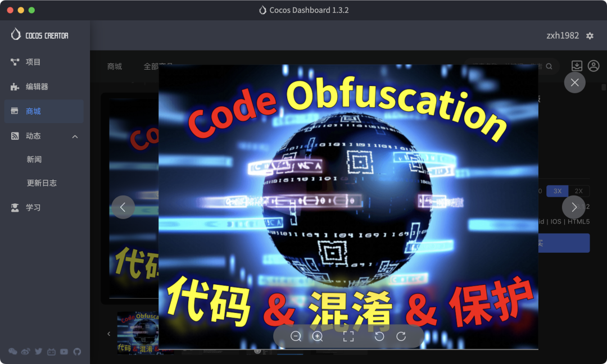Click the store search magnifier icon
The height and width of the screenshot is (364, 607).
pos(549,66)
